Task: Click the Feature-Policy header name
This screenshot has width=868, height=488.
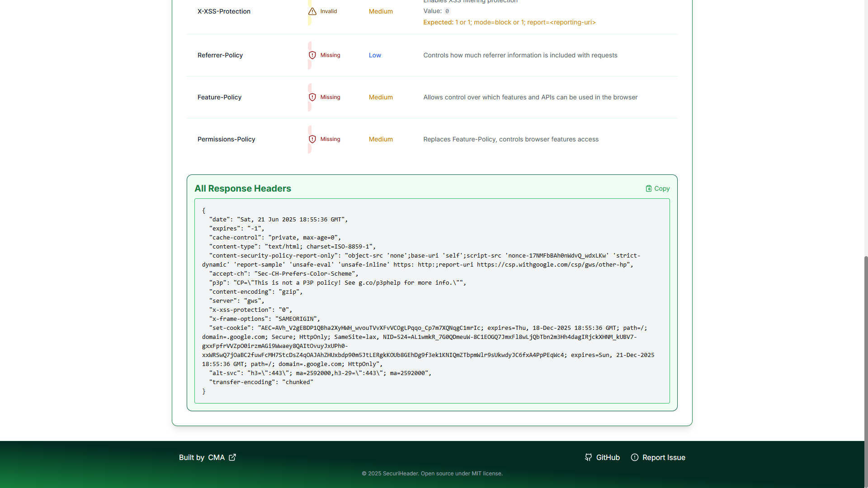Action: (x=219, y=97)
